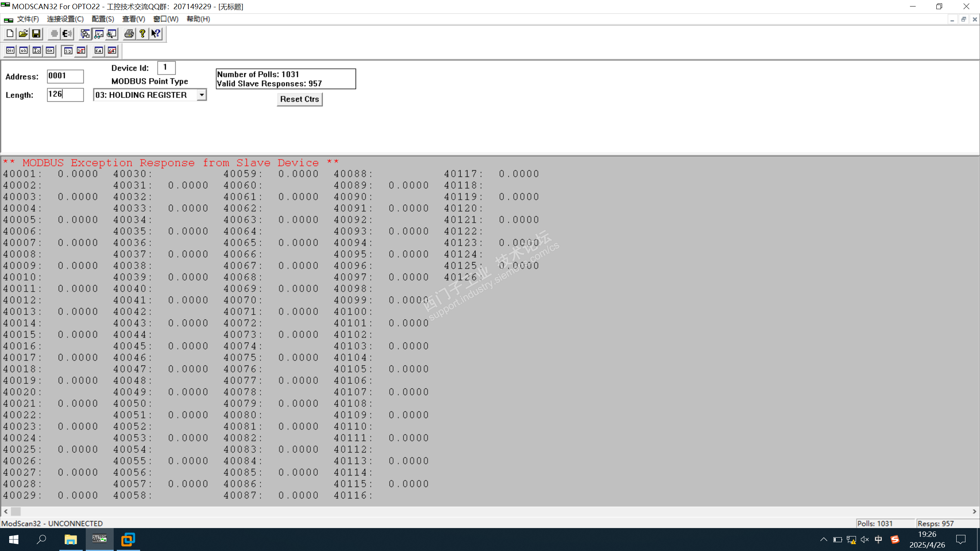Click right arrow of horizontal scrollbar
This screenshot has height=551, width=980.
(x=974, y=511)
